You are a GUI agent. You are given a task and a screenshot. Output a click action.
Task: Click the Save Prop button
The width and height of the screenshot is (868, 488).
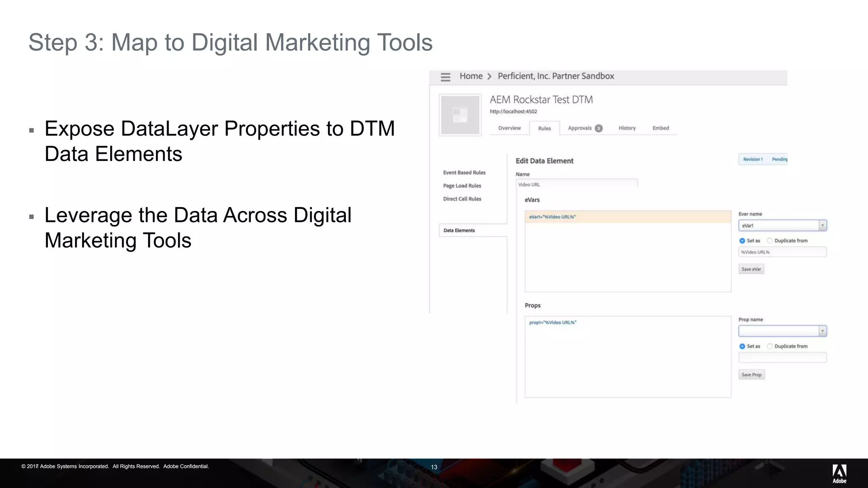pyautogui.click(x=751, y=374)
